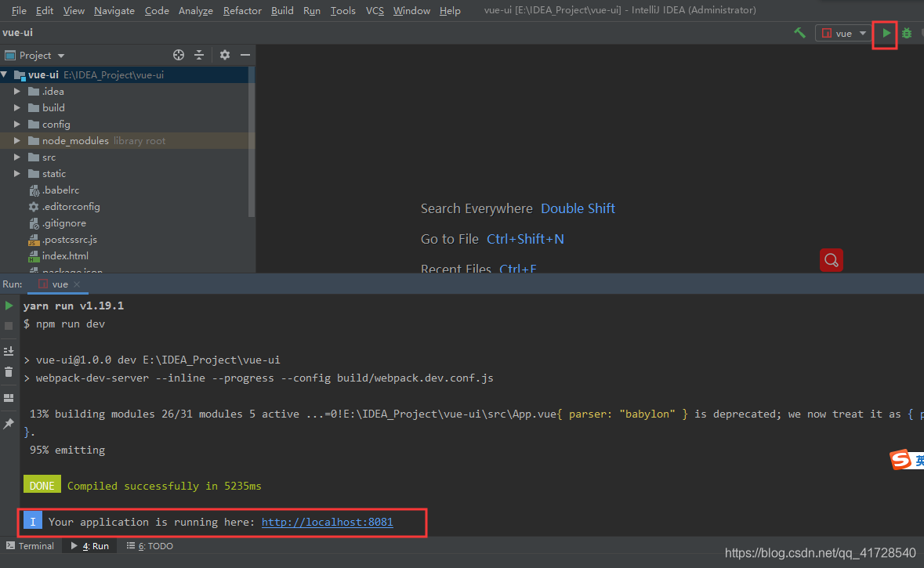Expand the static folder
This screenshot has height=568, width=924.
pyautogui.click(x=17, y=174)
